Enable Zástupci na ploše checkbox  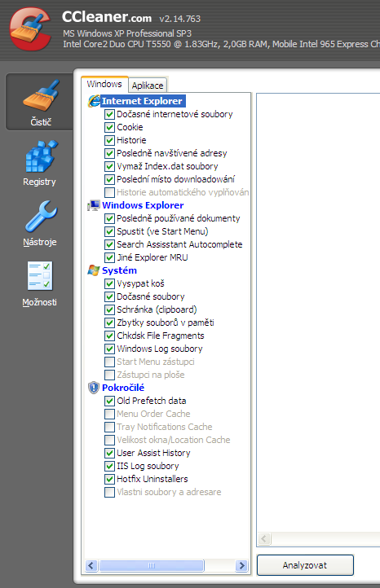(109, 375)
